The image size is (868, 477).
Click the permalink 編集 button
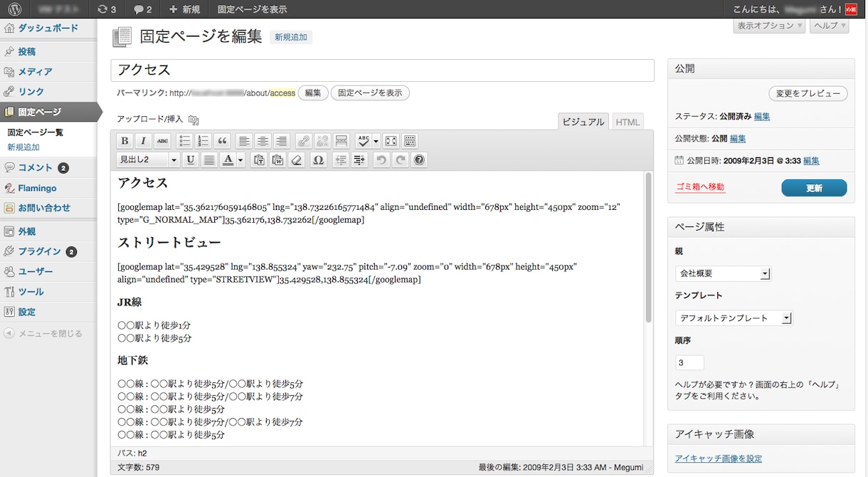(313, 93)
